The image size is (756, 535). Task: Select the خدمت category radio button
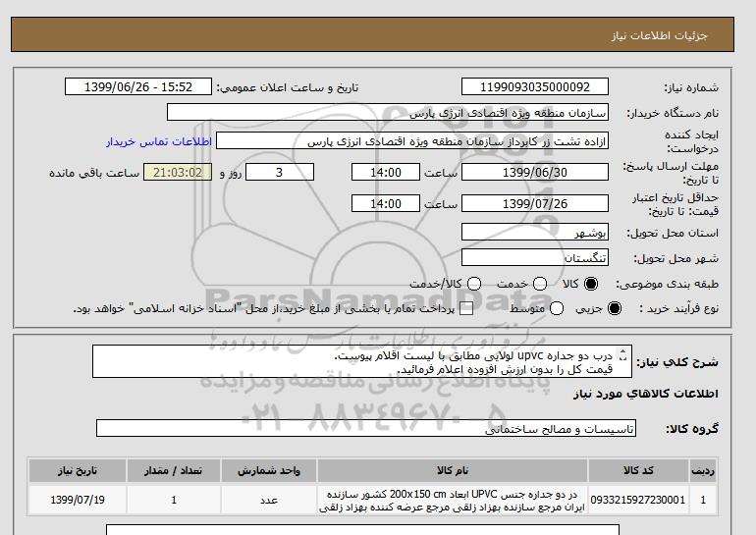point(540,284)
